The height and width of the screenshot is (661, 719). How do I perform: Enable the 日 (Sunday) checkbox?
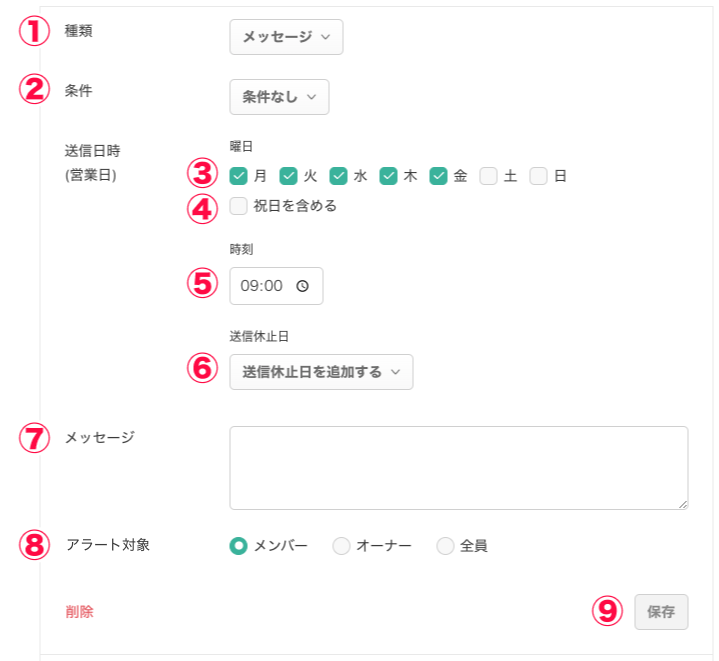coord(539,176)
